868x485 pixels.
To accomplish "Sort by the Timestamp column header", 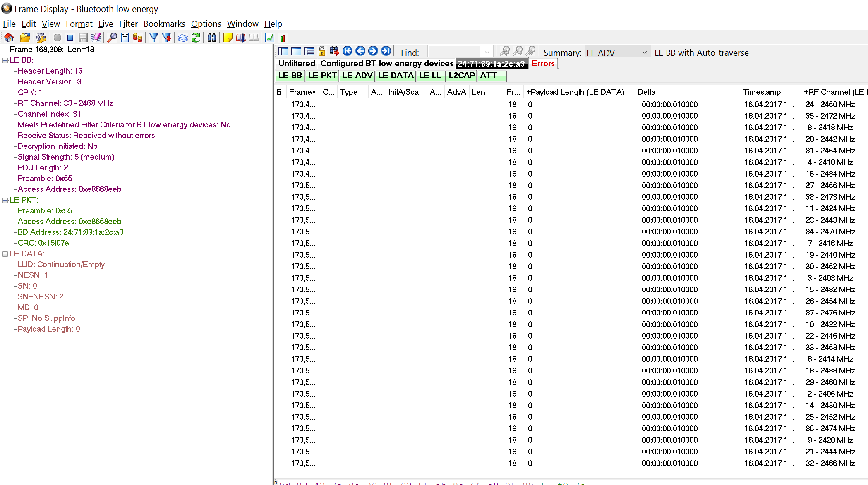I will pyautogui.click(x=770, y=92).
